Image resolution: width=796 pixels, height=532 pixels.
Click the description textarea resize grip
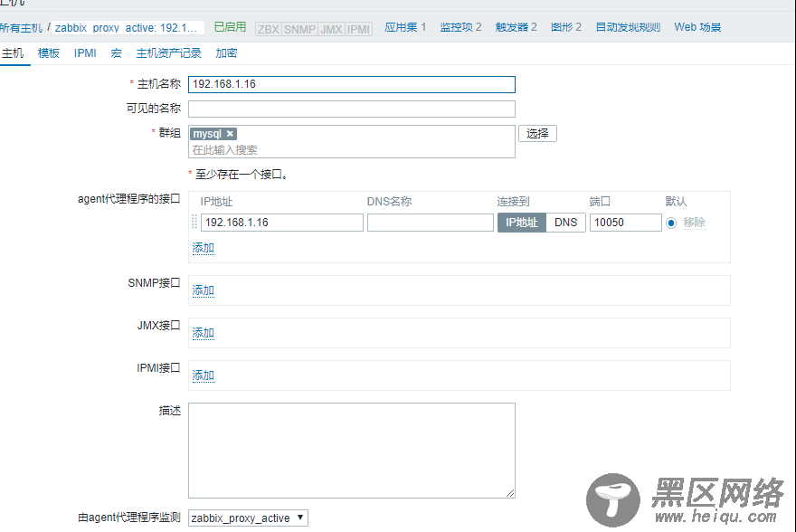[x=510, y=493]
